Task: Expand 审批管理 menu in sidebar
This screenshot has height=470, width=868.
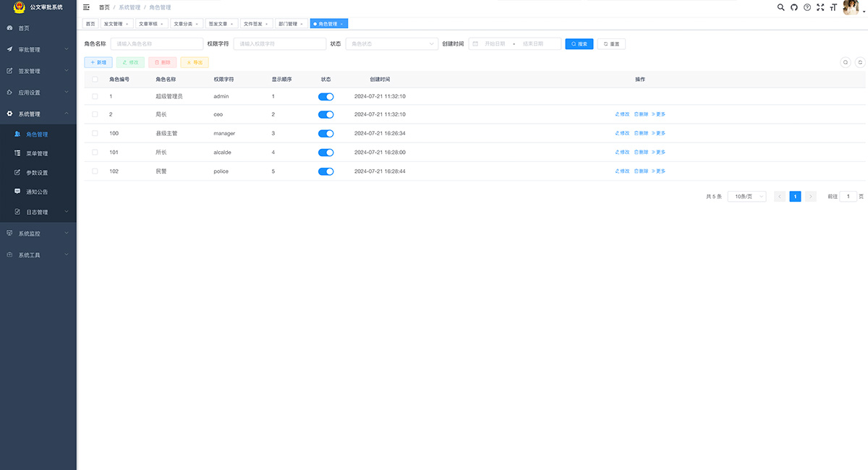Action: (38, 50)
